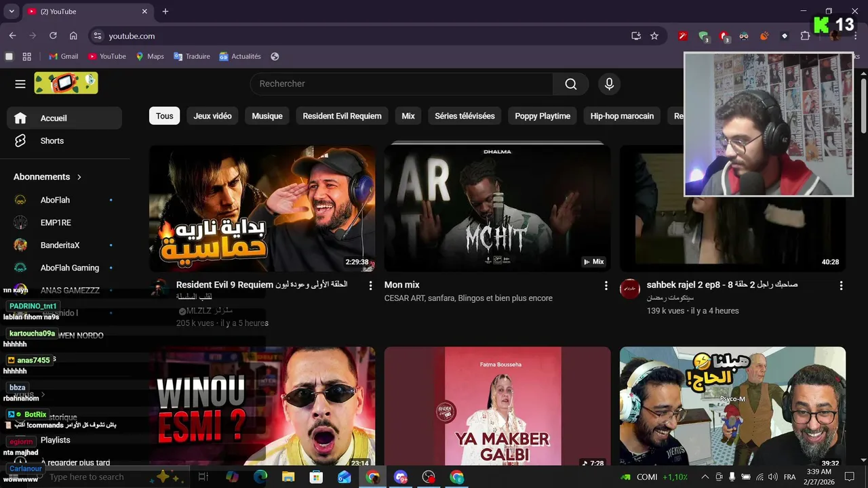
Task: Reload the page
Action: (52, 36)
